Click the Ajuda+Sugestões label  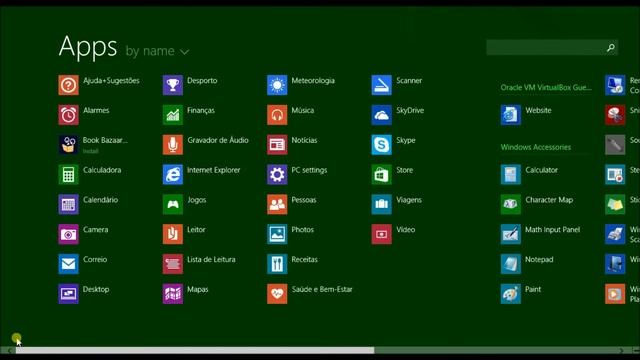click(x=111, y=81)
